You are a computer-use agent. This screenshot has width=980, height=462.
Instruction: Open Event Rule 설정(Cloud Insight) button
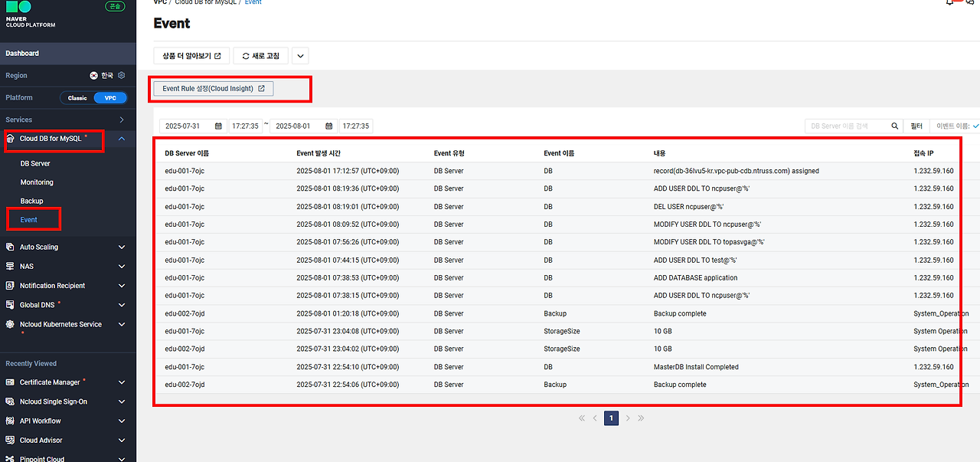tap(214, 89)
